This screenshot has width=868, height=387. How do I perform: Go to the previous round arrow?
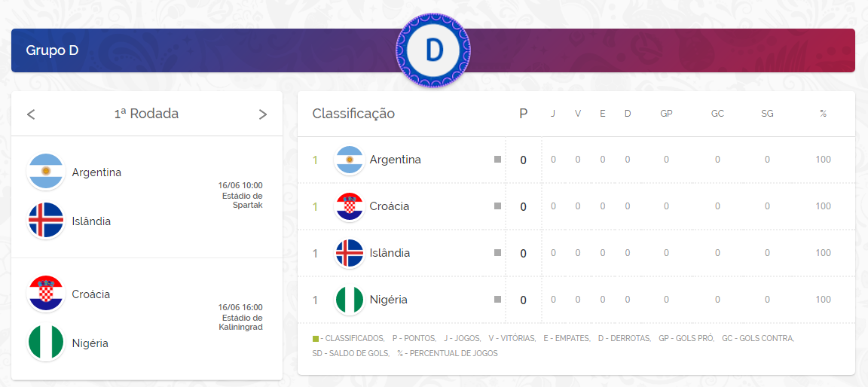coord(31,114)
